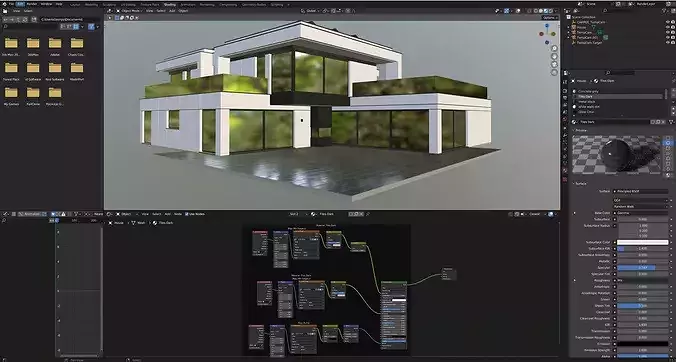The height and width of the screenshot is (362, 676).
Task: Adjust the Sheen Tint slider
Action: (x=642, y=306)
